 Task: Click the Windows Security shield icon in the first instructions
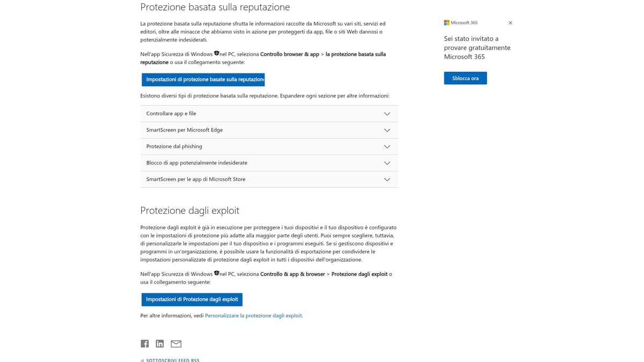click(x=216, y=53)
